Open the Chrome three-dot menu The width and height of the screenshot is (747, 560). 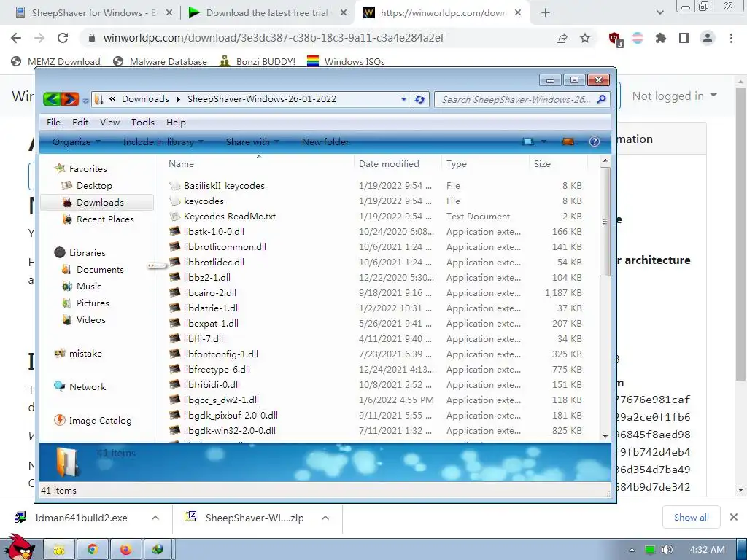click(x=731, y=38)
